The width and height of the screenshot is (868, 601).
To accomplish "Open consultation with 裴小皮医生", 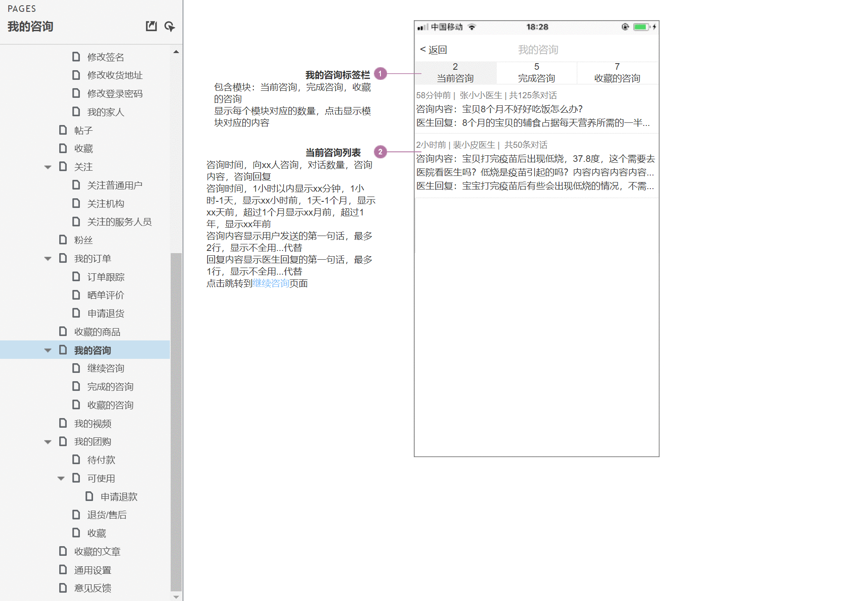I will 536,165.
